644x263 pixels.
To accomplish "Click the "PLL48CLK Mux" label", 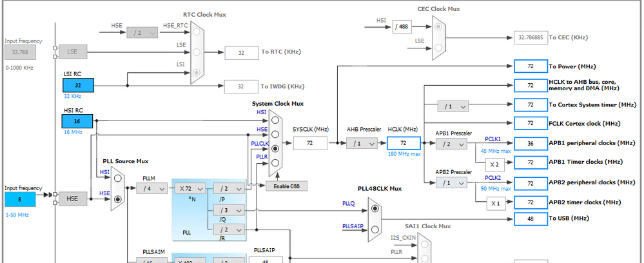I will (x=380, y=189).
